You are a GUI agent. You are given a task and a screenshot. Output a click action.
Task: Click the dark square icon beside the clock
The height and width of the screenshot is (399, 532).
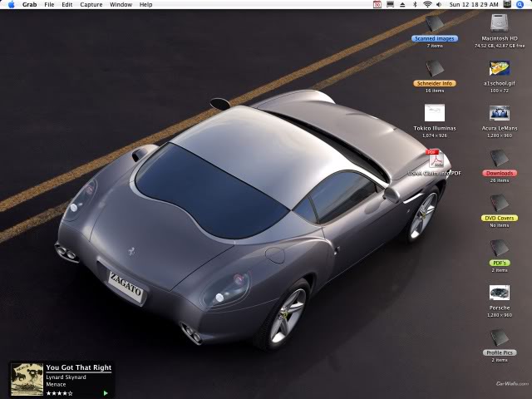pos(507,4)
